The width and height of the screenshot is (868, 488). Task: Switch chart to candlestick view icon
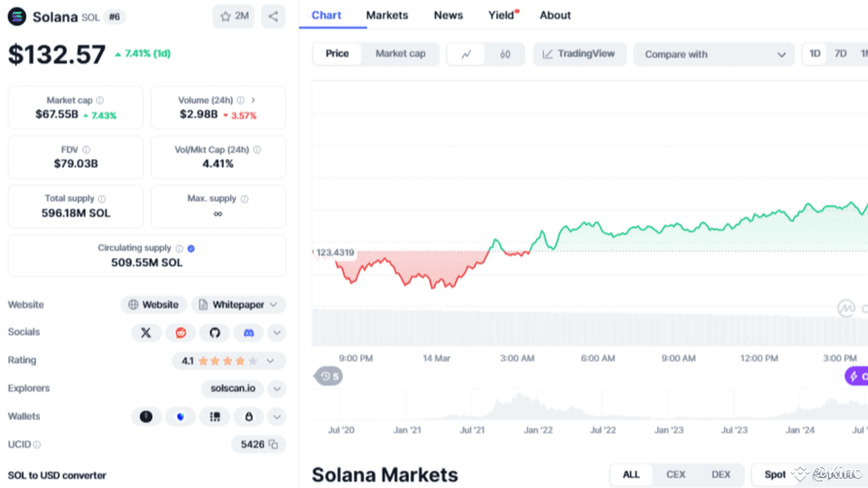[505, 54]
